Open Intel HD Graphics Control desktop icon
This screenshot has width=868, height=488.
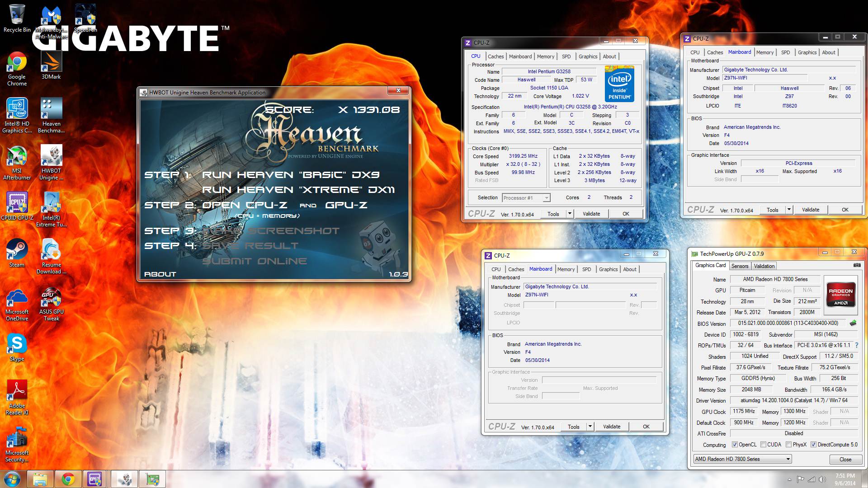coord(17,116)
